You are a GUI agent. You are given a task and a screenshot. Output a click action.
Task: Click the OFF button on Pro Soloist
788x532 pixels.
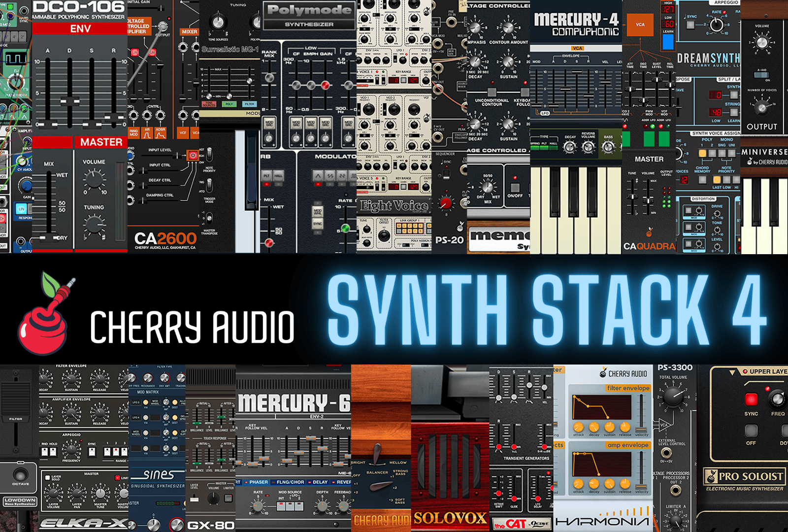(751, 430)
